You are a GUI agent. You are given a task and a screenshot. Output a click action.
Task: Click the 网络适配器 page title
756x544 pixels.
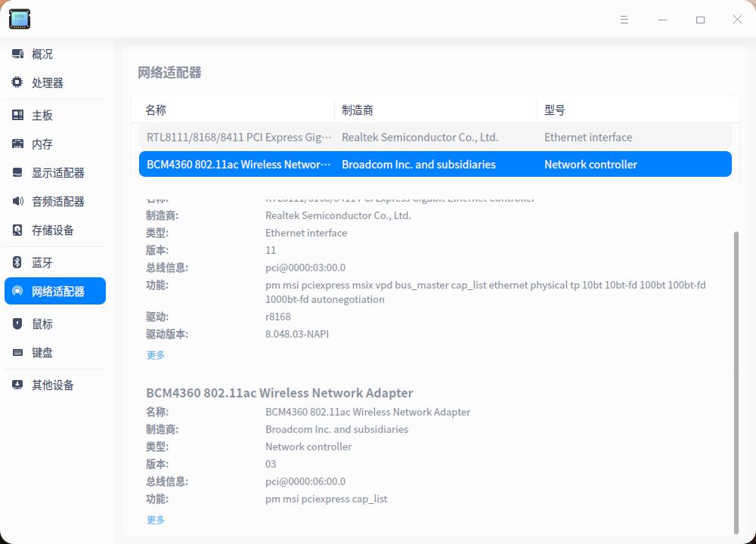tap(169, 73)
